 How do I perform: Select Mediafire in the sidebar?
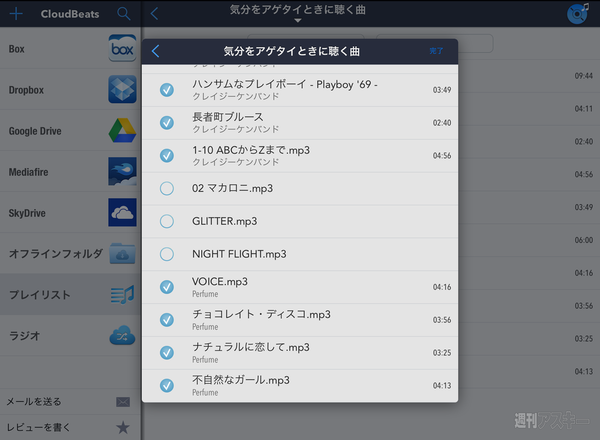click(x=70, y=171)
